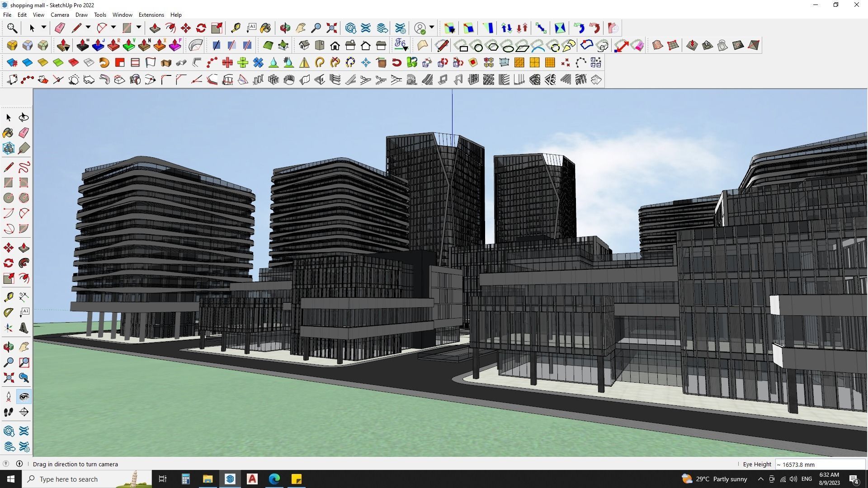
Task: Choose the Protractor tool in left toolbar
Action: (x=9, y=313)
